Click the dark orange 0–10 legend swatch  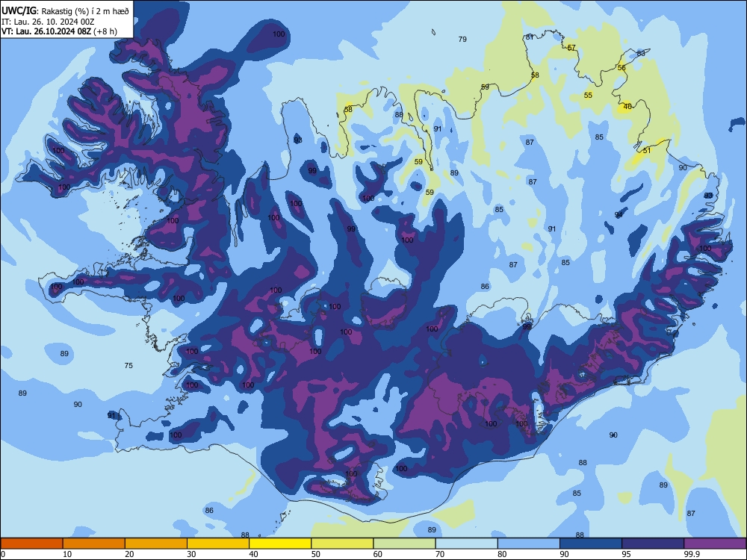[x=31, y=544]
